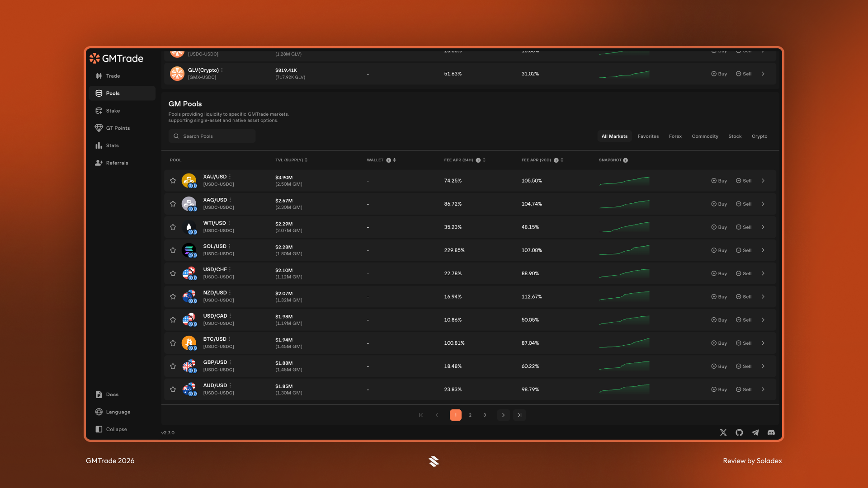Click Sell on the XAG/USD row
Image resolution: width=868 pixels, height=488 pixels.
(744, 204)
